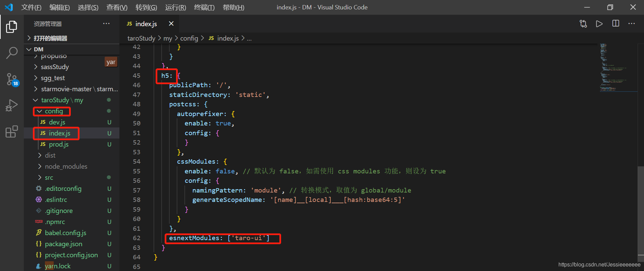The width and height of the screenshot is (644, 271).
Task: Click JS icon beside dev.js
Action: (x=43, y=122)
